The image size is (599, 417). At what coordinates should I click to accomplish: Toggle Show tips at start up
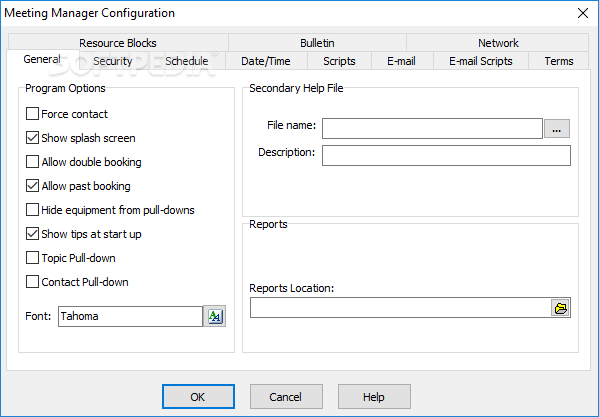(32, 234)
